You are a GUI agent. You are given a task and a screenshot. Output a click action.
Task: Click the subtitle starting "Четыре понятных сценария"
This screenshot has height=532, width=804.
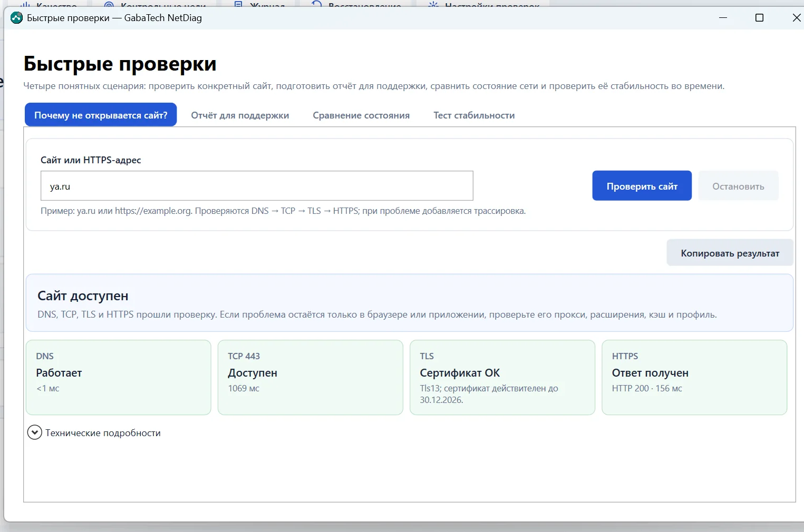(374, 86)
